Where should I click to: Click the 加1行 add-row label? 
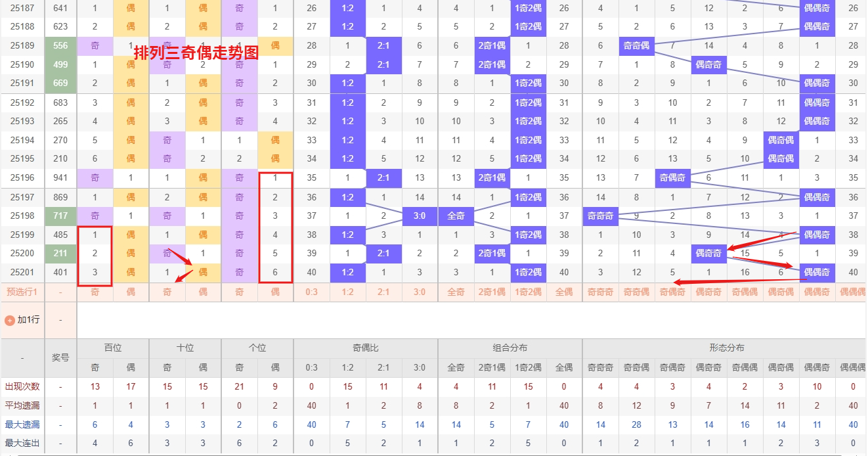coord(28,320)
